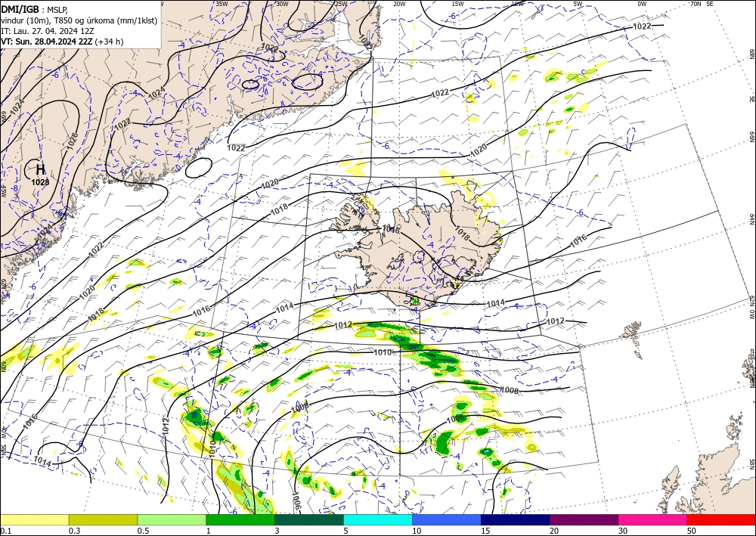Click the yellow 0.1 mm legend swatch

pos(34,519)
